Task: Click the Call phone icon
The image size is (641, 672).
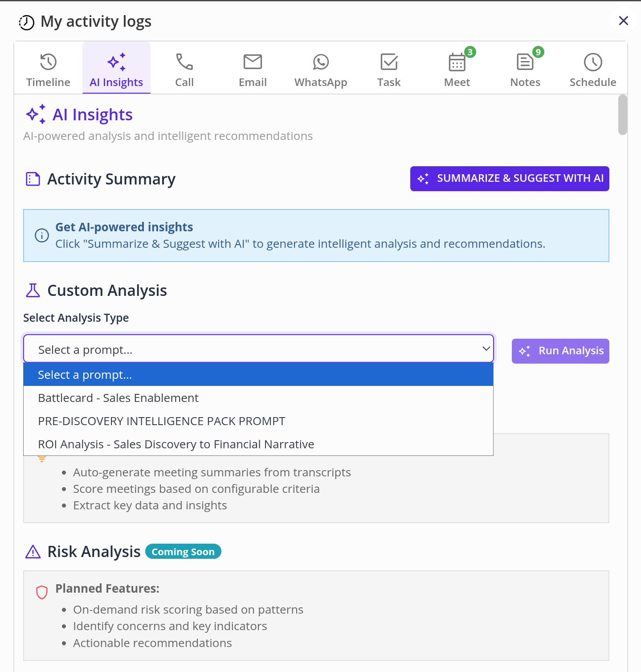Action: pos(184,62)
